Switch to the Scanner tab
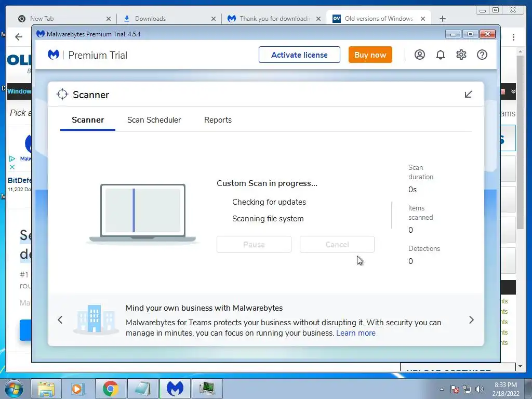The image size is (532, 399). point(88,120)
